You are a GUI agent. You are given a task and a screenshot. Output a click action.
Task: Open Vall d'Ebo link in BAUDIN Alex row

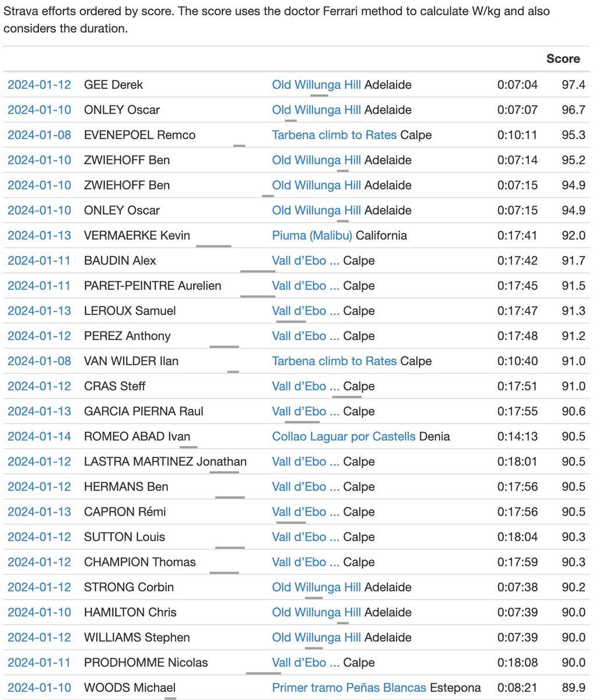click(306, 260)
